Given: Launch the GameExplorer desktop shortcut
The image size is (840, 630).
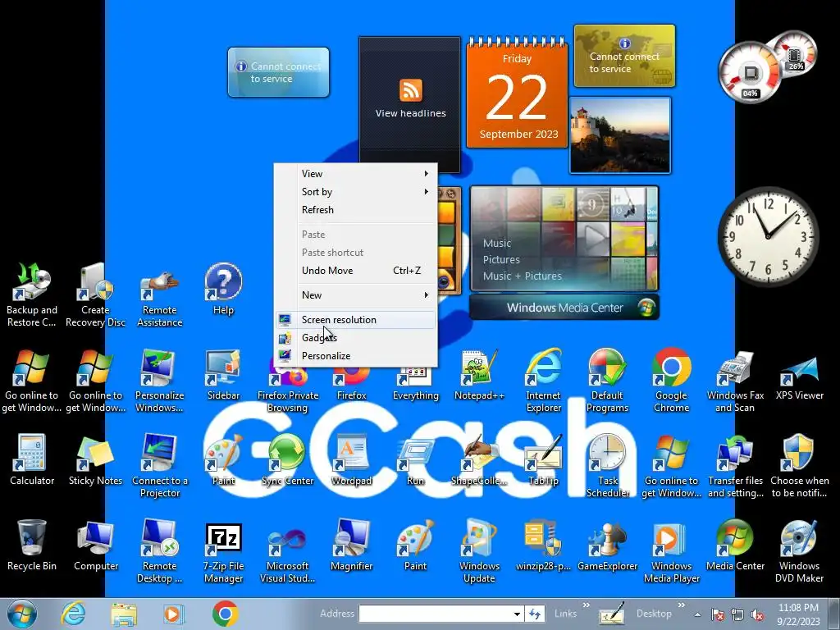Looking at the screenshot, I should [607, 545].
